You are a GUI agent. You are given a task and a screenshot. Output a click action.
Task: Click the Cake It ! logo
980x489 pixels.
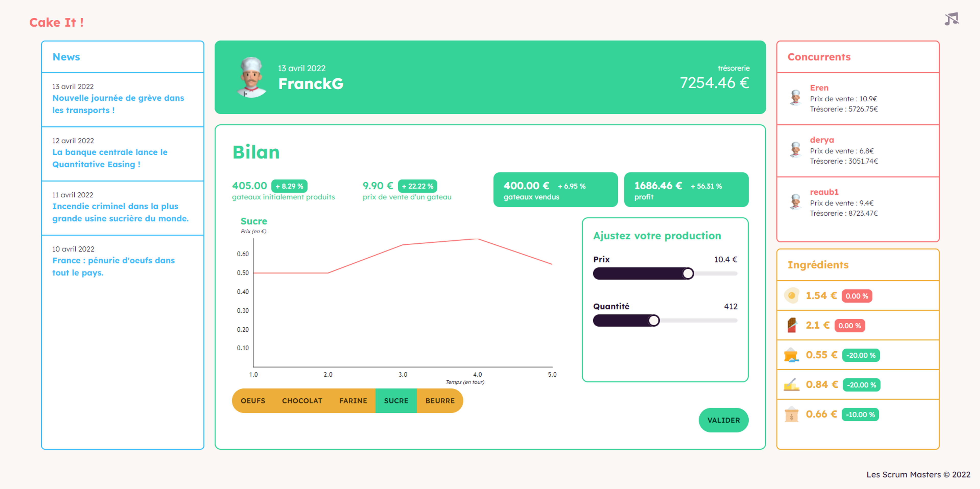[x=56, y=22]
